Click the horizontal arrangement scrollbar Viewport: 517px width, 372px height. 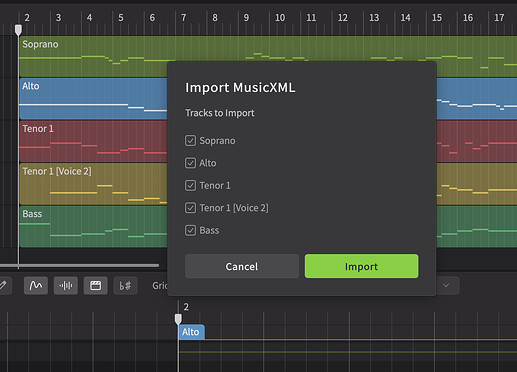click(79, 265)
